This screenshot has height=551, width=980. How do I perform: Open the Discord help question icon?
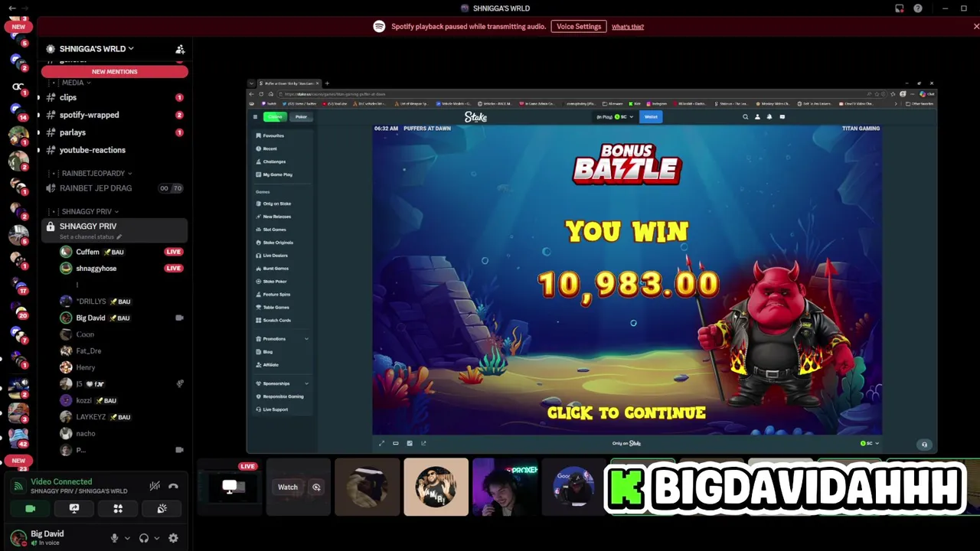coord(918,8)
